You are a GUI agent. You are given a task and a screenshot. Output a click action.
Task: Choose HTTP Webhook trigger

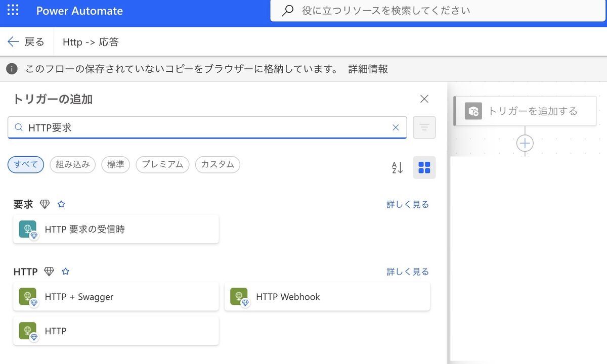(x=327, y=297)
